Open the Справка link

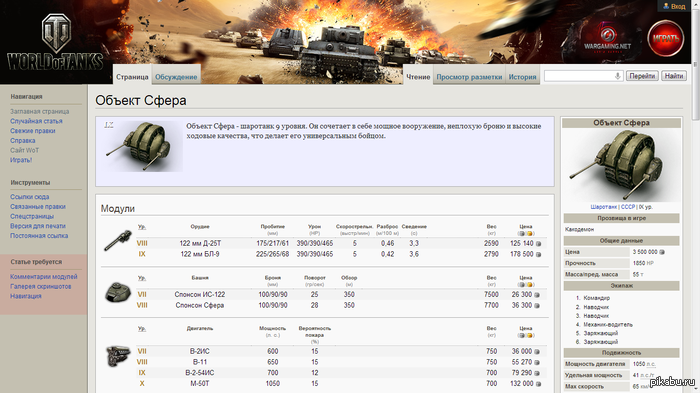coord(23,141)
